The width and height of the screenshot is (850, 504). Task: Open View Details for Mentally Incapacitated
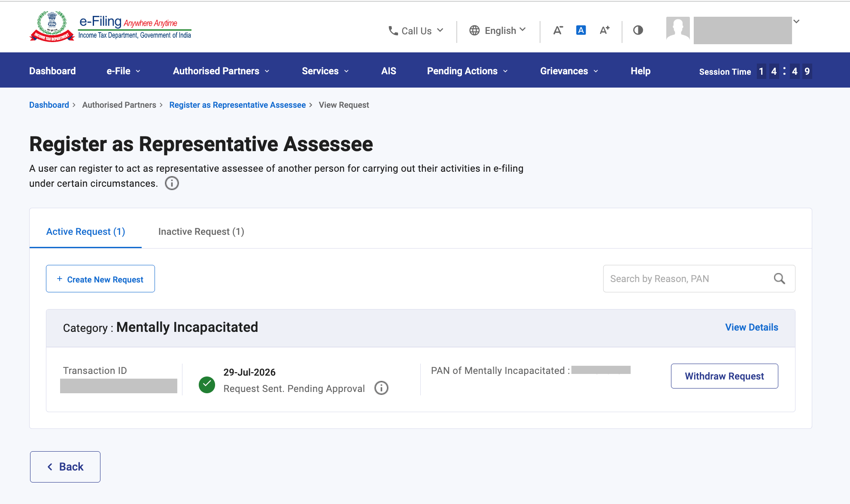(752, 327)
